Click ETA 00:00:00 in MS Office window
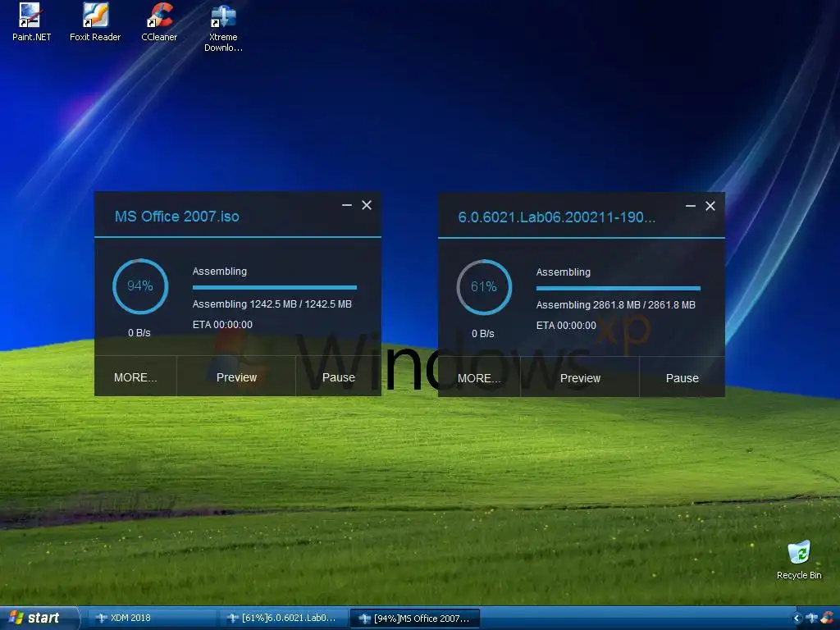 [x=222, y=325]
